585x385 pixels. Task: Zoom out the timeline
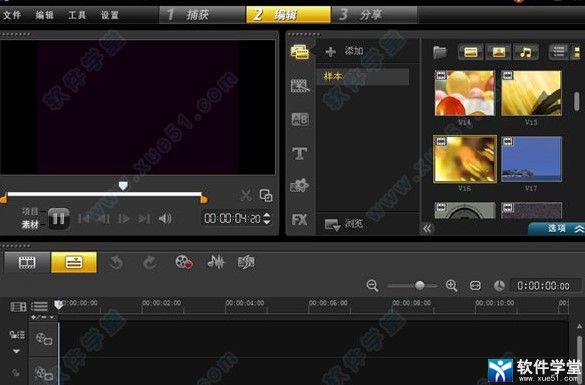(x=372, y=286)
